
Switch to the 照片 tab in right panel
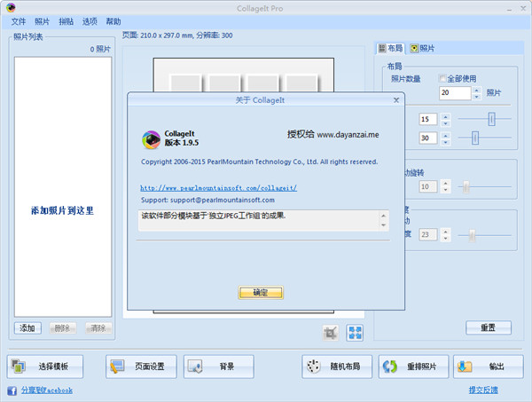pos(422,49)
